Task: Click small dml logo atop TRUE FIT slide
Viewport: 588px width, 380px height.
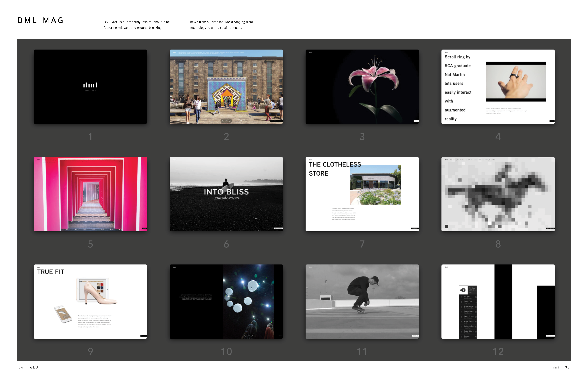Action: pyautogui.click(x=39, y=267)
